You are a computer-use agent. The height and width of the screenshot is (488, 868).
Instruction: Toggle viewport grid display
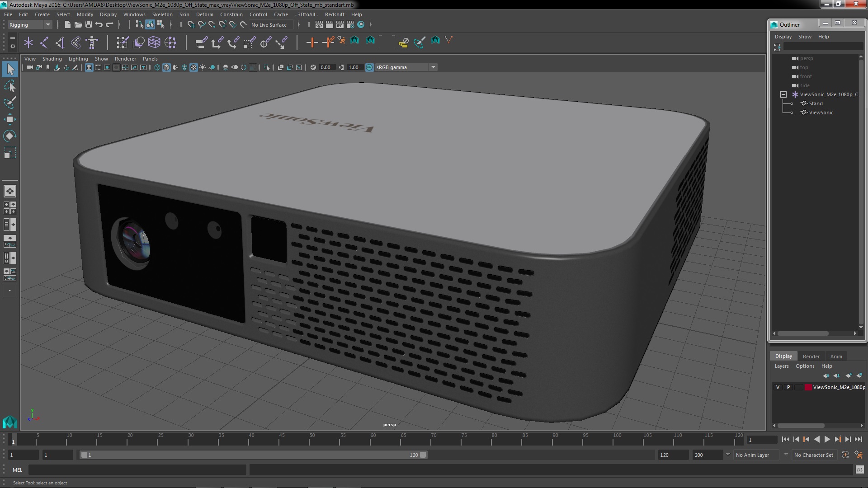(89, 67)
